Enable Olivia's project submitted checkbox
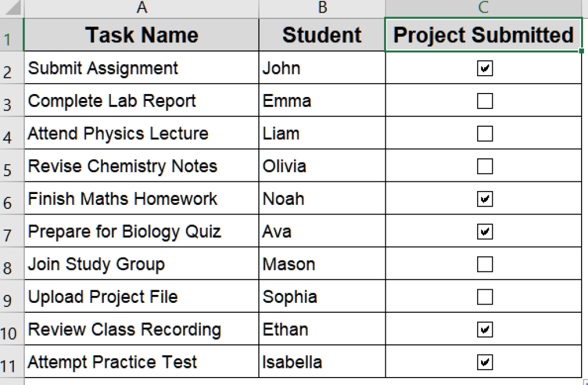This screenshot has width=588, height=385. coord(485,167)
